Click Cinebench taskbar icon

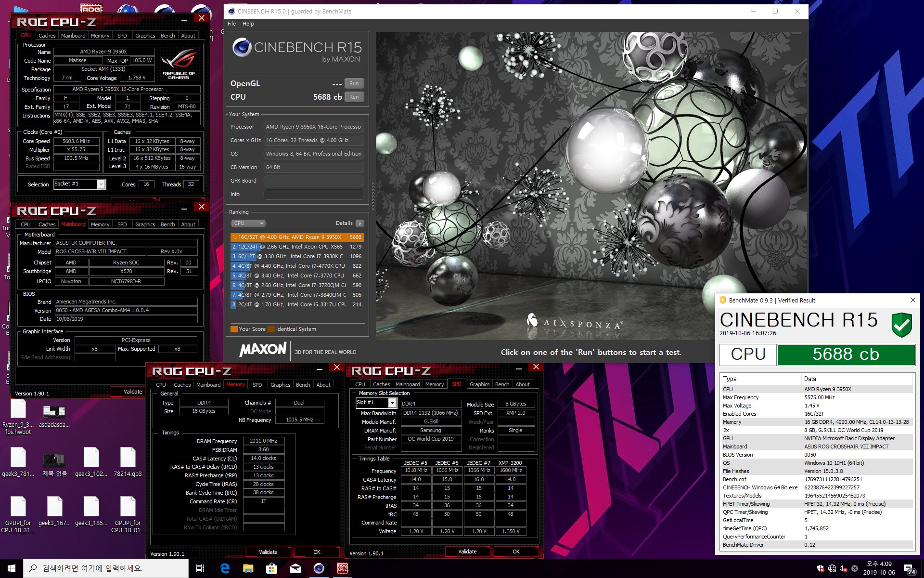point(319,568)
